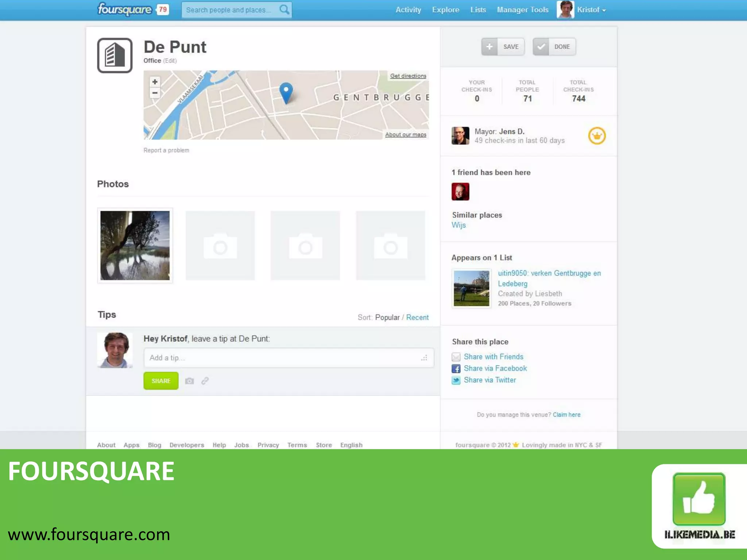Viewport: 747px width, 560px height.
Task: Zoom out on the map
Action: [155, 93]
